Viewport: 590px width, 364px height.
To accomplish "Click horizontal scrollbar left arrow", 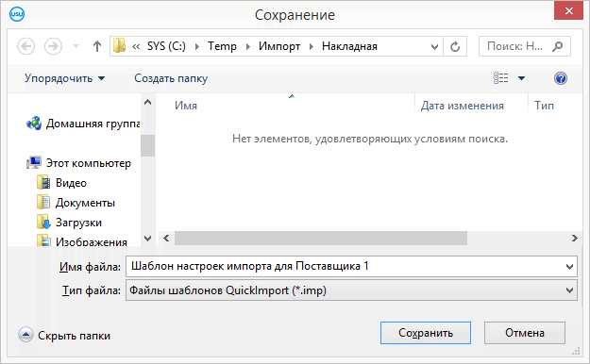I will tap(166, 238).
